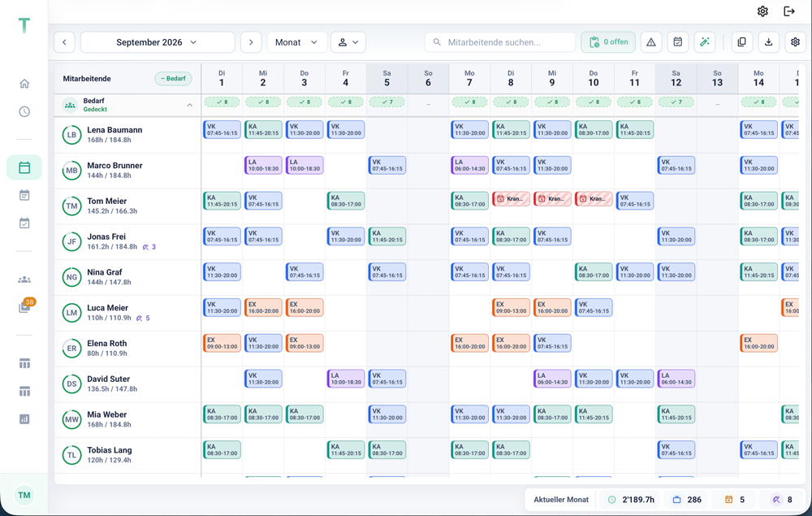The width and height of the screenshot is (812, 516).
Task: Open the upper table icon in sidebar
Action: (24, 364)
